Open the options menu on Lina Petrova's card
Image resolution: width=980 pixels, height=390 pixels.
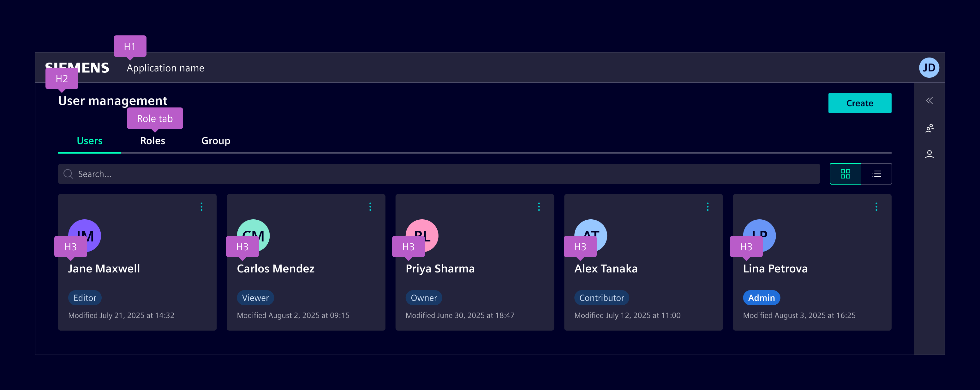point(876,206)
